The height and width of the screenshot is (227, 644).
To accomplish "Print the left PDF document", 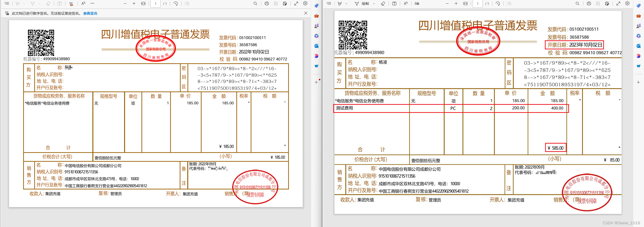I will coord(267,4).
